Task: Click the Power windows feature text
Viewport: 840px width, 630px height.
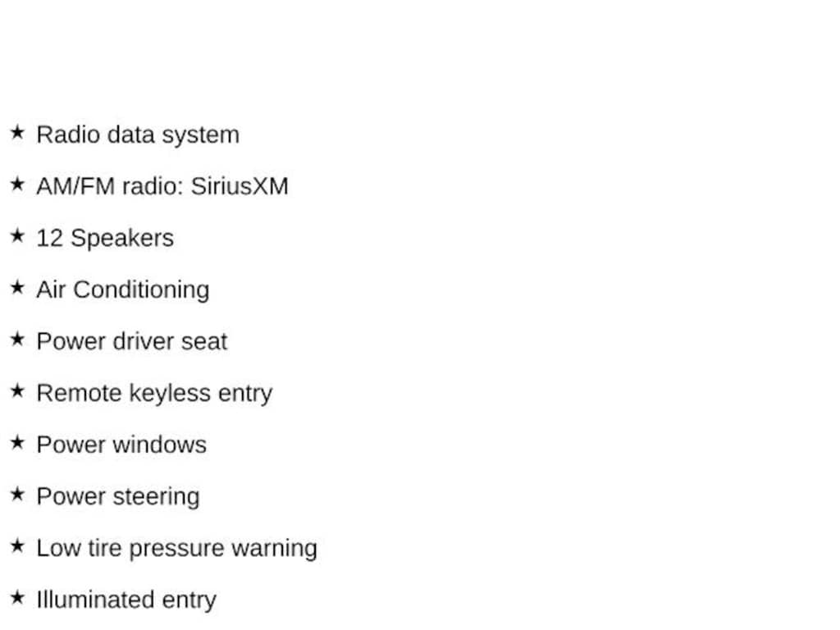Action: [x=121, y=445]
